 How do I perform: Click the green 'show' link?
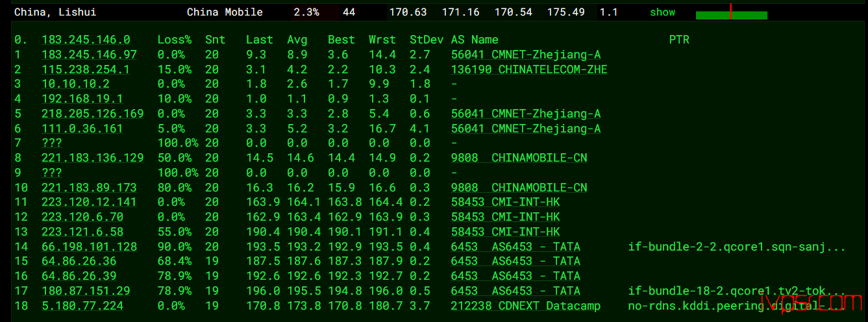[x=662, y=12]
